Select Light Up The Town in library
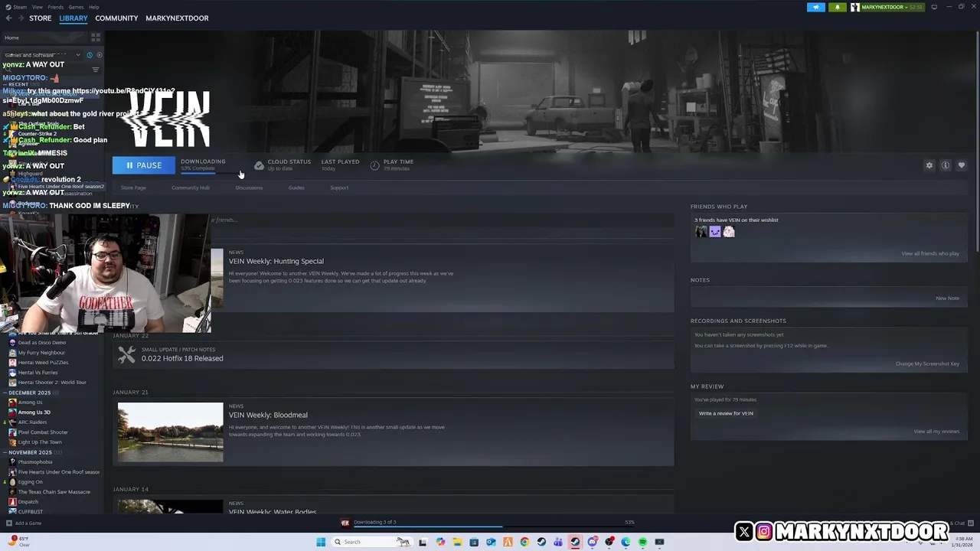This screenshot has height=551, width=980. point(40,442)
